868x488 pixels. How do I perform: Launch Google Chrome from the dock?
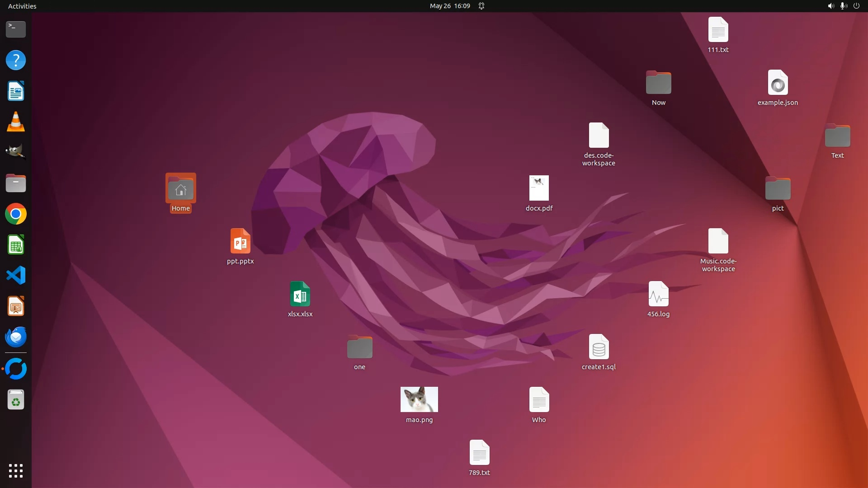click(16, 214)
